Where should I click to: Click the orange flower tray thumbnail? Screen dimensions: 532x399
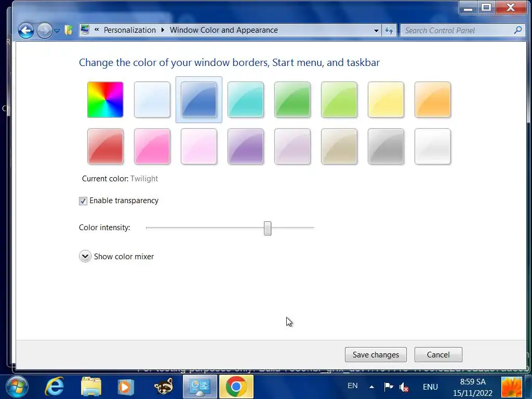coord(512,387)
